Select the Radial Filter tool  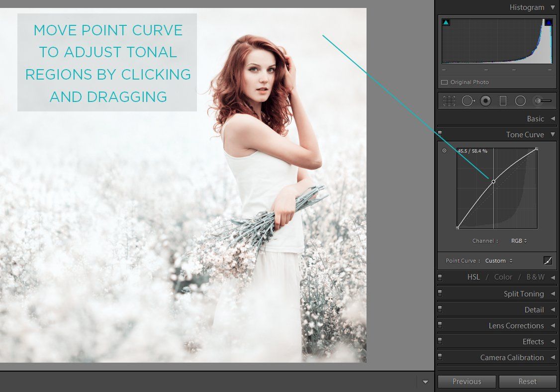520,101
